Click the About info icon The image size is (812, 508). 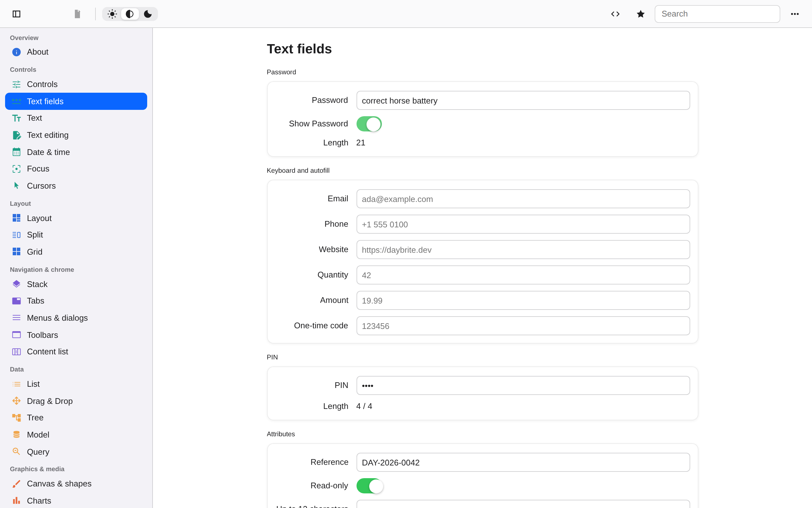[16, 52]
